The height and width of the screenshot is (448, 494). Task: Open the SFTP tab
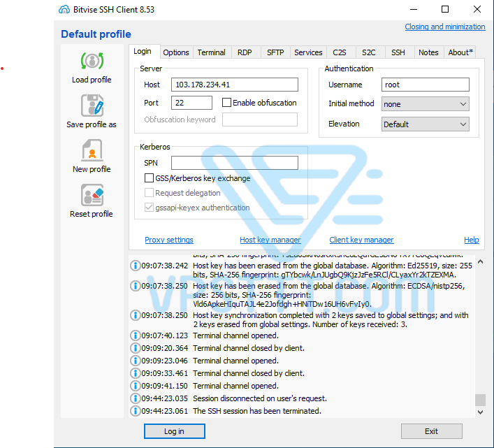(275, 52)
